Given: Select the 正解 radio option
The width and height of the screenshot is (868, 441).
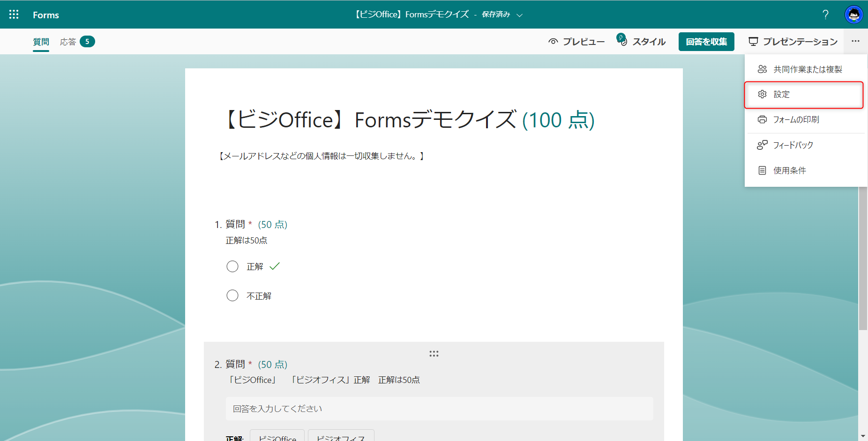Looking at the screenshot, I should pos(232,266).
